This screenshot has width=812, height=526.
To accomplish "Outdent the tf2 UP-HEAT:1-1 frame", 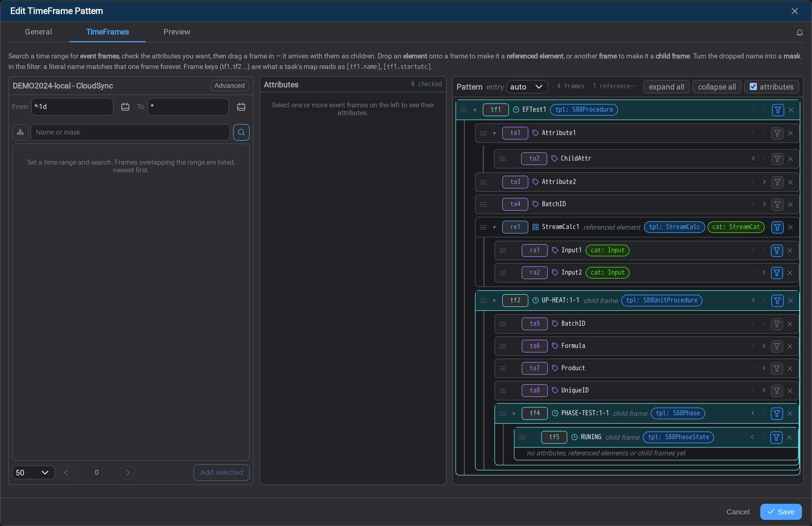I will tap(753, 301).
